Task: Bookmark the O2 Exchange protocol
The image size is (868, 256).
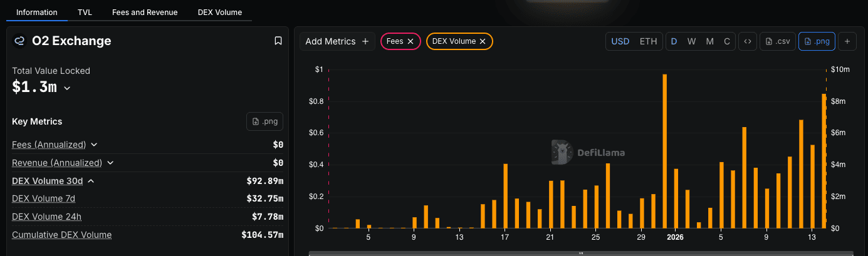Action: [278, 41]
